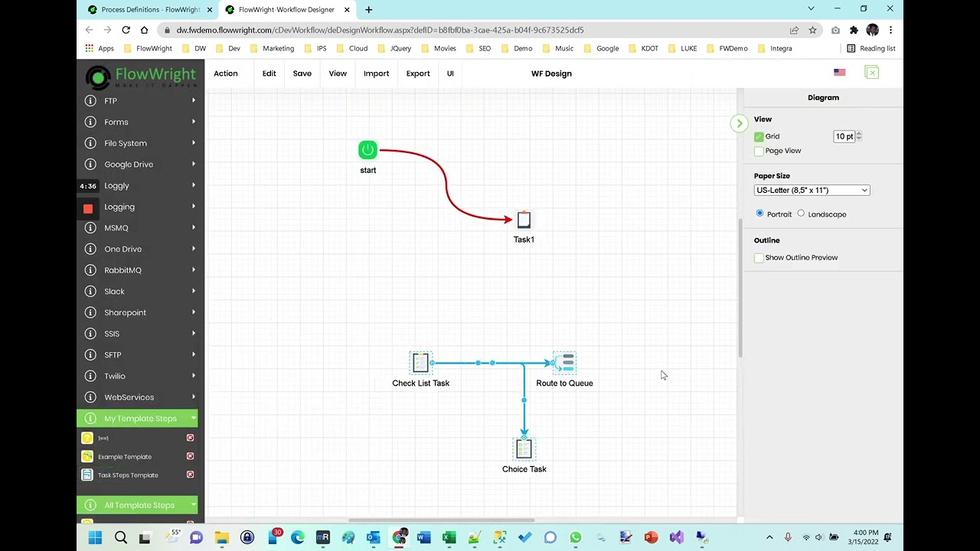The image size is (980, 551).
Task: Click the info icon next to Twilio
Action: [x=90, y=377]
